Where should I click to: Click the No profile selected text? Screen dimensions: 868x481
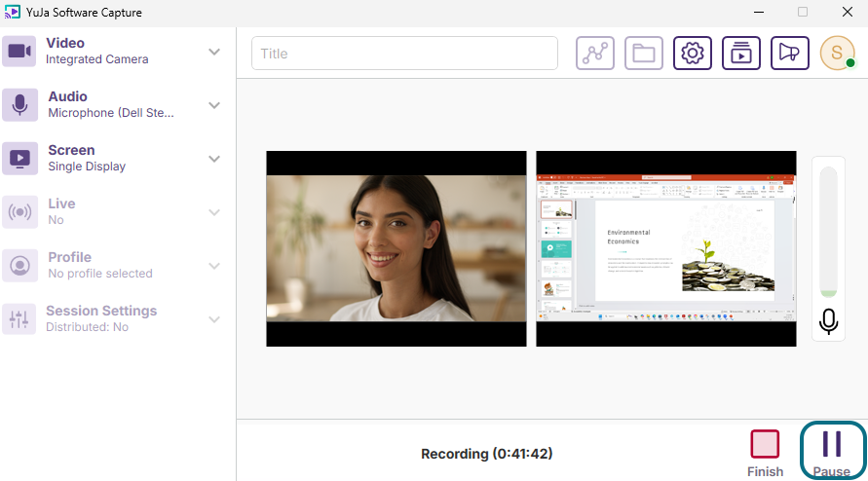coord(100,274)
